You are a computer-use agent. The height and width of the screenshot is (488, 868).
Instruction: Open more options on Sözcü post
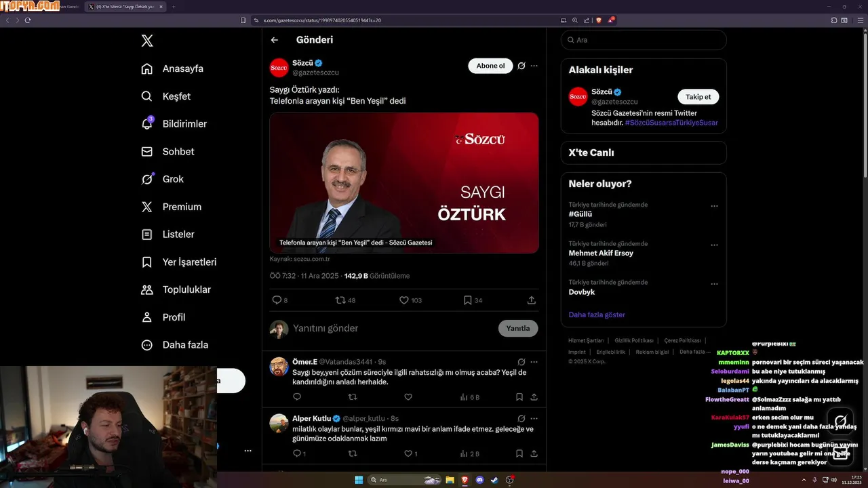[x=534, y=66]
